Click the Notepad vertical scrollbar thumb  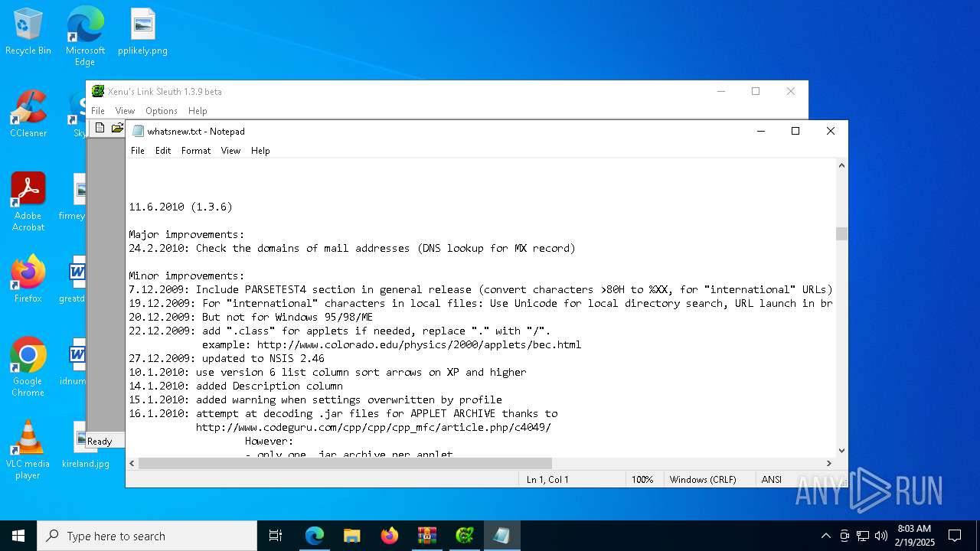(x=841, y=233)
